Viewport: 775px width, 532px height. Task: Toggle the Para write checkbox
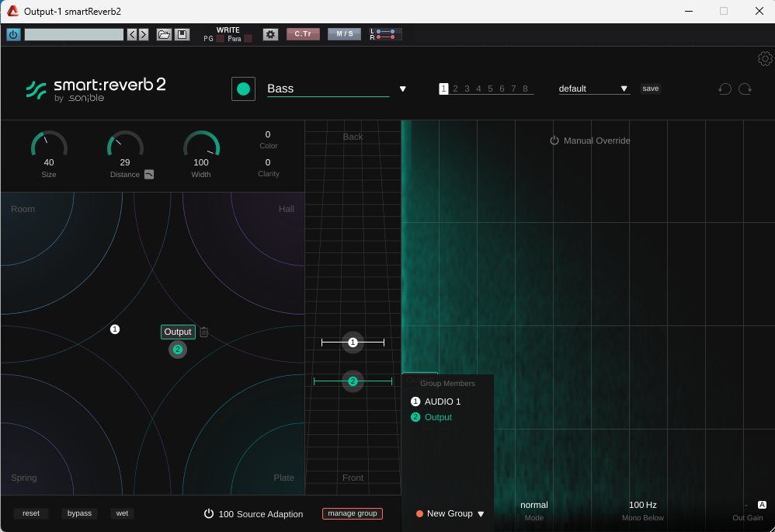point(248,39)
